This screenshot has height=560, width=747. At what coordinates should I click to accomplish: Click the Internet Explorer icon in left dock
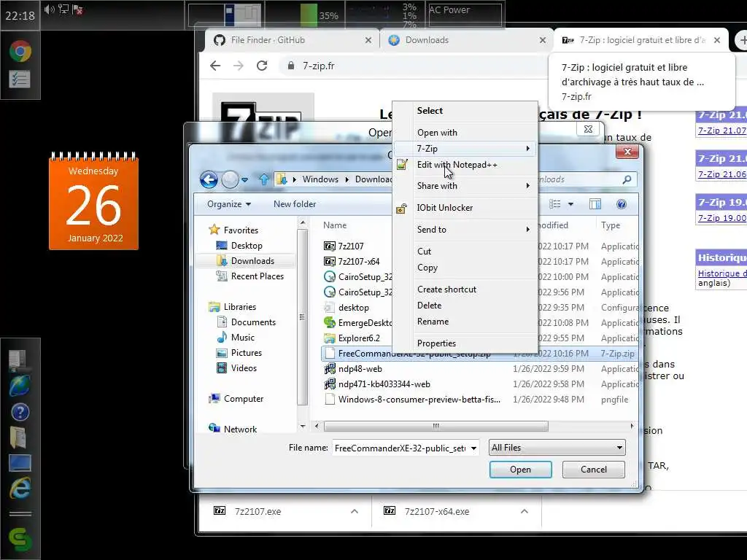click(20, 488)
